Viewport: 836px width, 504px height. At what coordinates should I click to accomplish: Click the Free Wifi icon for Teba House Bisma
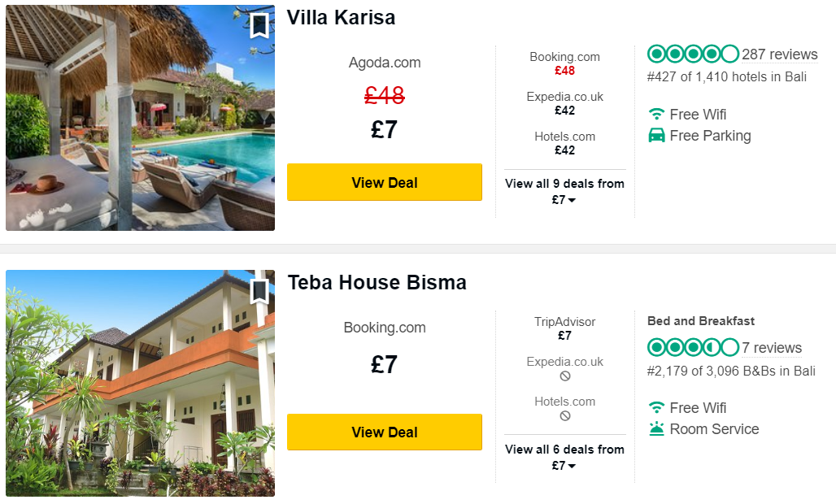point(656,407)
